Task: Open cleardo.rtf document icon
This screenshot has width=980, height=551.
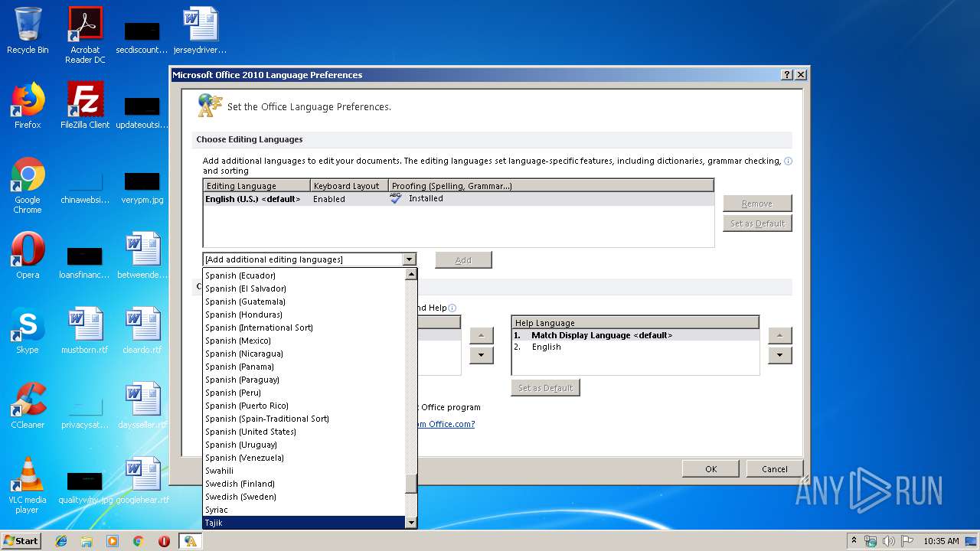Action: (142, 331)
